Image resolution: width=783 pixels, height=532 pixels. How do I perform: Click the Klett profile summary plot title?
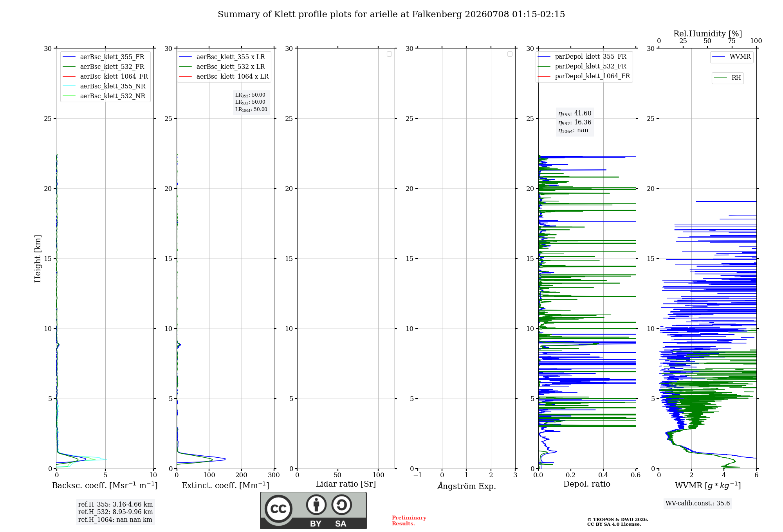[391, 14]
